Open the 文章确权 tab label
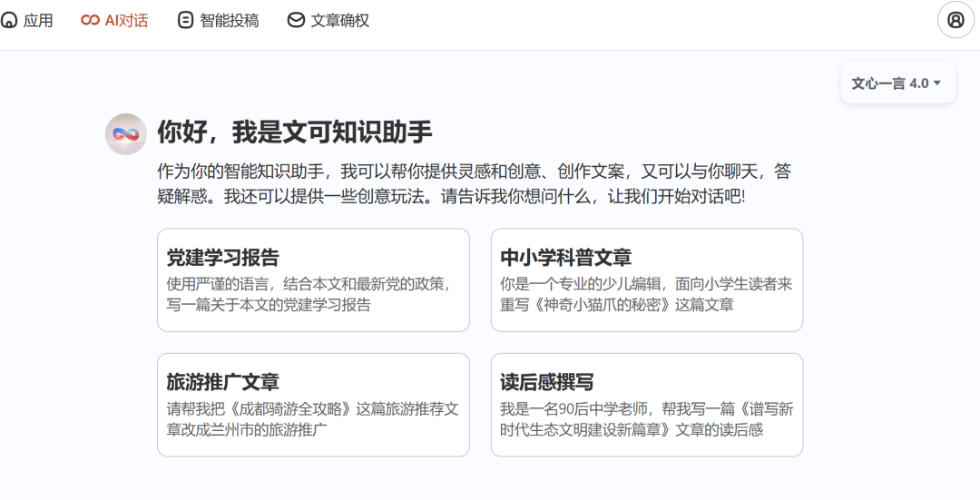The width and height of the screenshot is (980, 500). pos(340,21)
